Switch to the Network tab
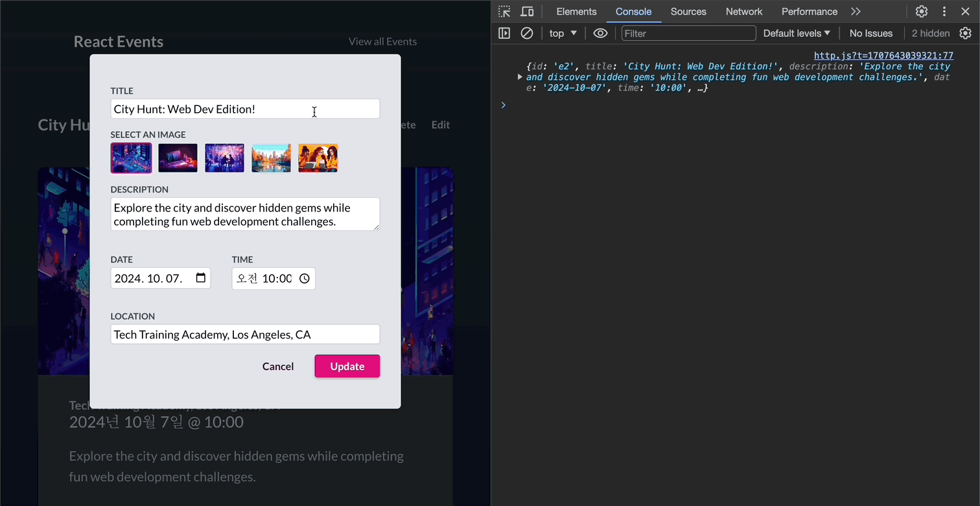980x506 pixels. pyautogui.click(x=744, y=12)
